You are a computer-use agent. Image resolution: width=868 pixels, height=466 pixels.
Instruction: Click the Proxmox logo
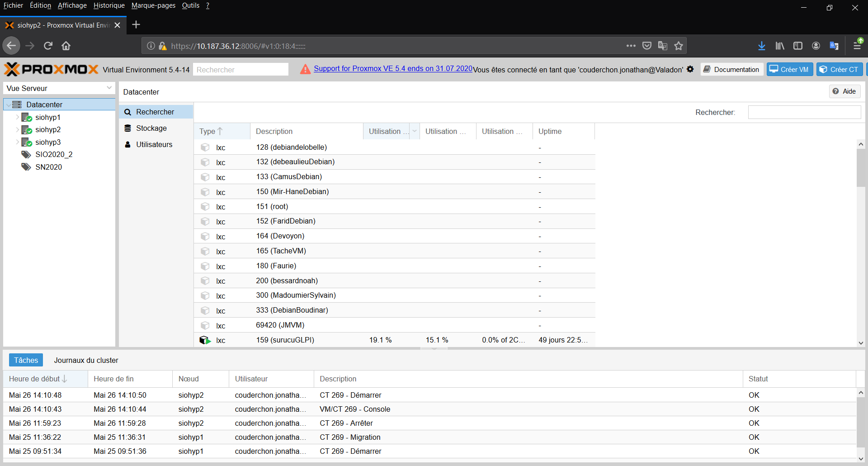click(51, 69)
